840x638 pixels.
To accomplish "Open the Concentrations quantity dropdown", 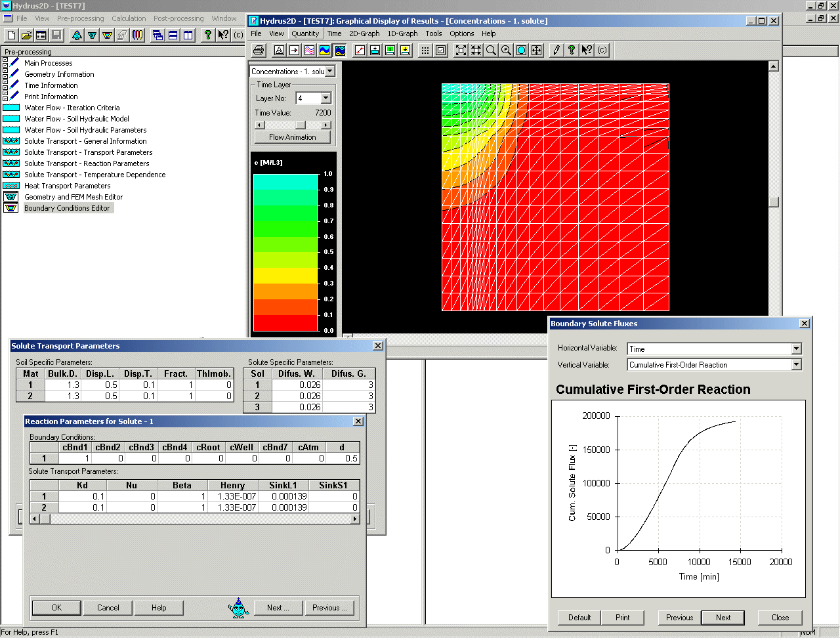I will [330, 71].
